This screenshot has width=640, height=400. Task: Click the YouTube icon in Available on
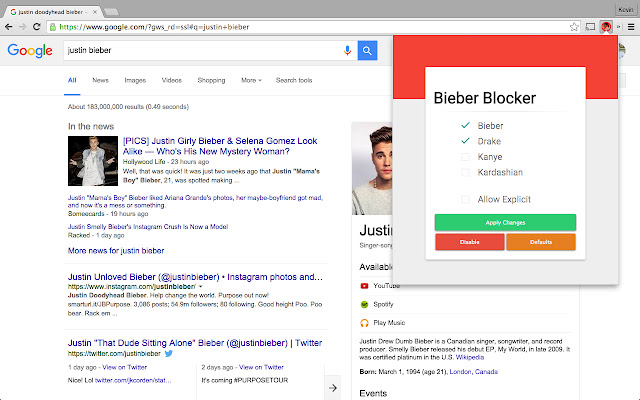364,286
